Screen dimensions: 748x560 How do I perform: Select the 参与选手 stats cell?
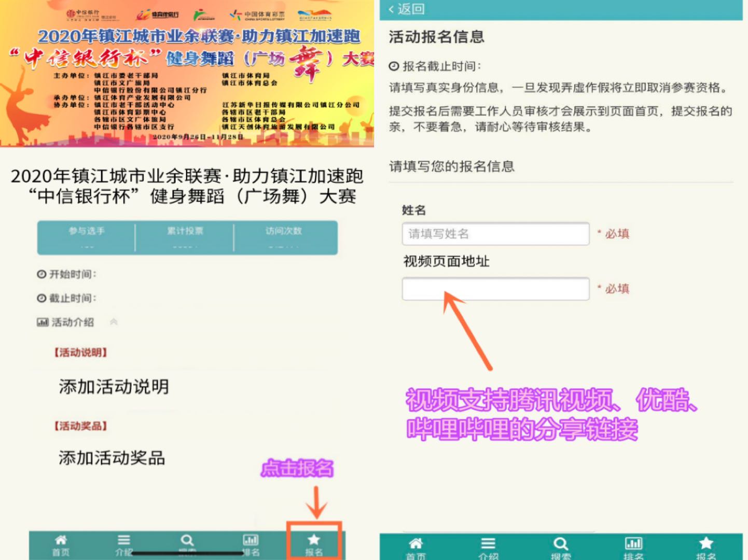pyautogui.click(x=86, y=237)
